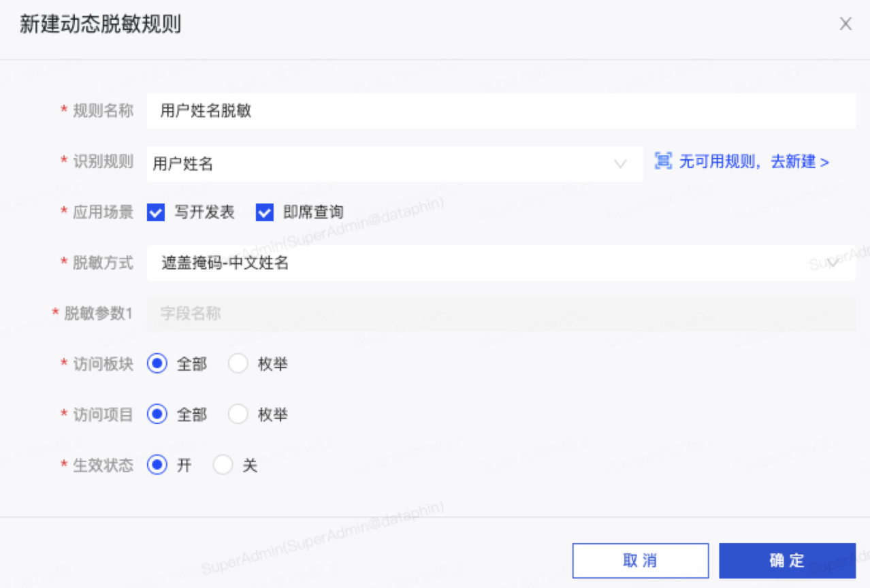Click the 脱敏参数1 字段名称 field
The image size is (870, 588).
click(x=500, y=314)
